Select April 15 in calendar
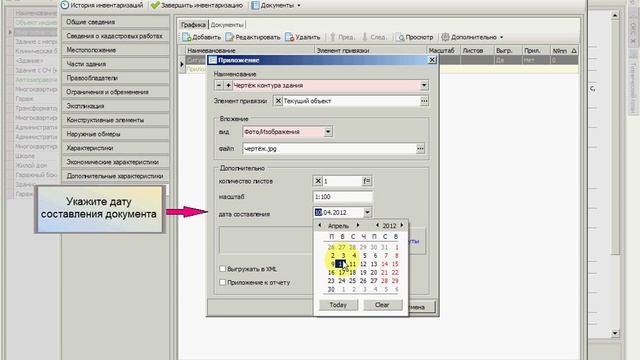Image resolution: width=640 pixels, height=360 pixels. [395, 264]
